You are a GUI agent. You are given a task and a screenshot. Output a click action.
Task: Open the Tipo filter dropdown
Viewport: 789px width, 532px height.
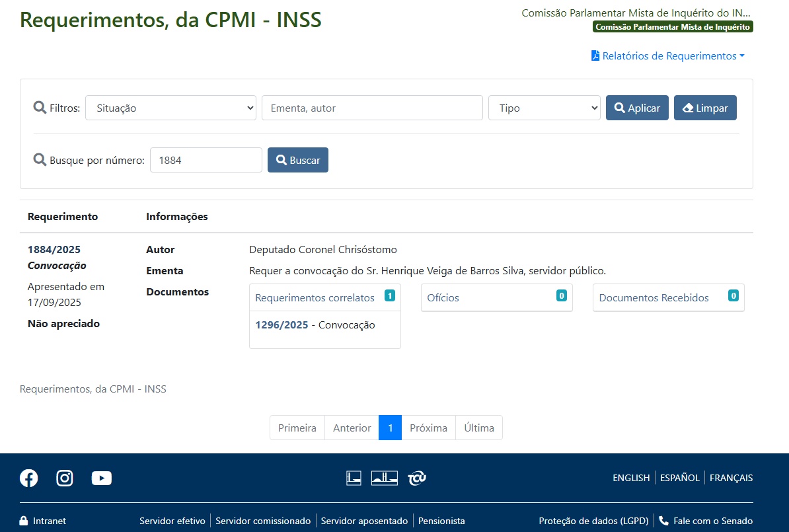pyautogui.click(x=544, y=108)
